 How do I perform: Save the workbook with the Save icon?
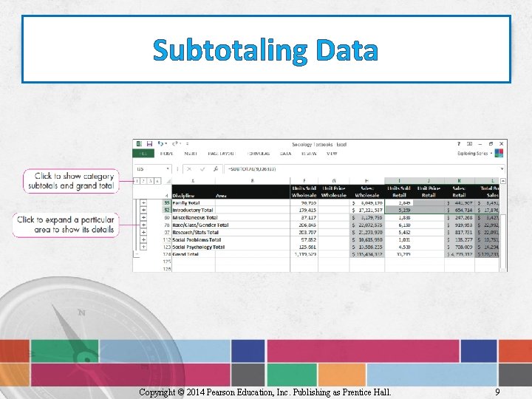click(149, 144)
